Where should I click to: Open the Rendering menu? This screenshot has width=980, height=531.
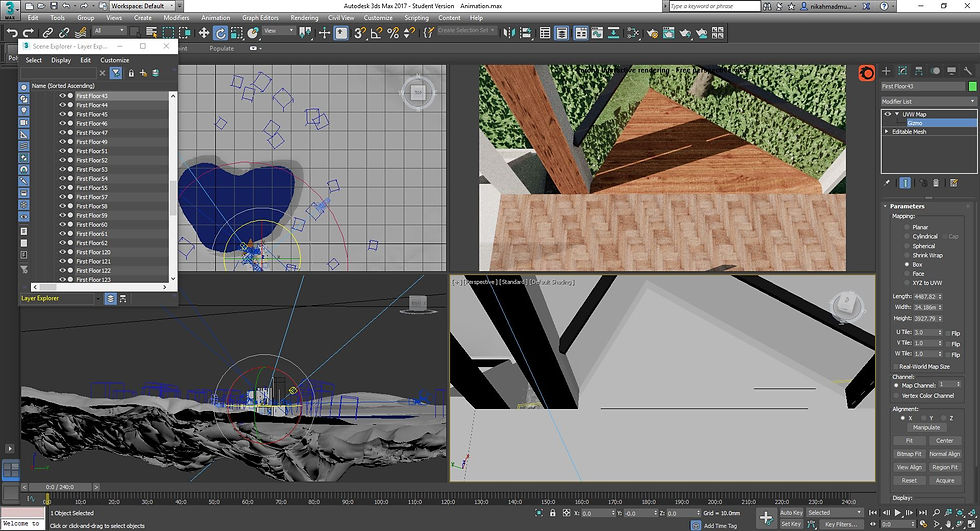click(x=304, y=18)
